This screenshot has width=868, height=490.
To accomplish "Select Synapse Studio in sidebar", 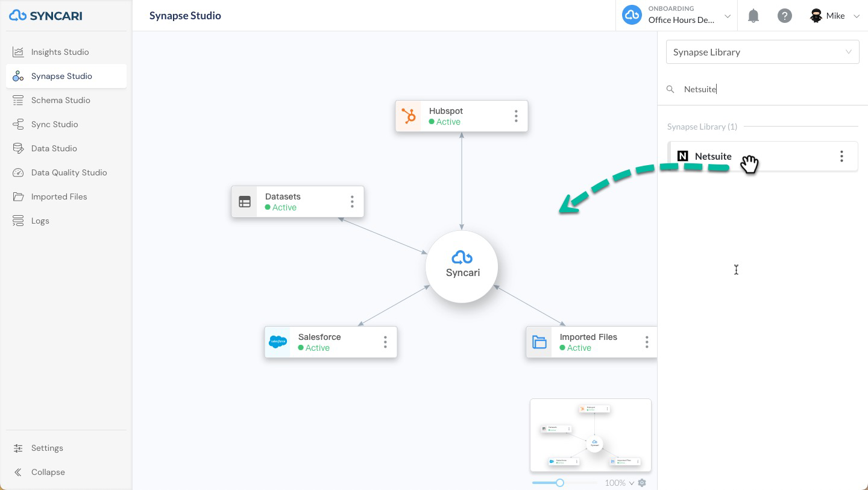I will (66, 76).
